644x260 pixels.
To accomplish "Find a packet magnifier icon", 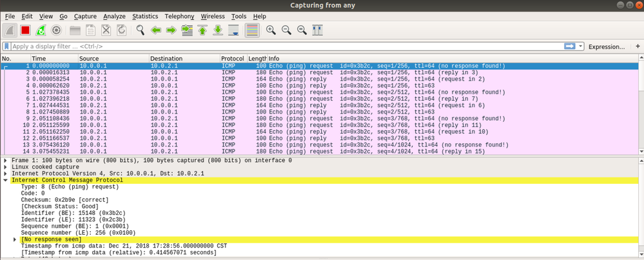I will (x=141, y=30).
